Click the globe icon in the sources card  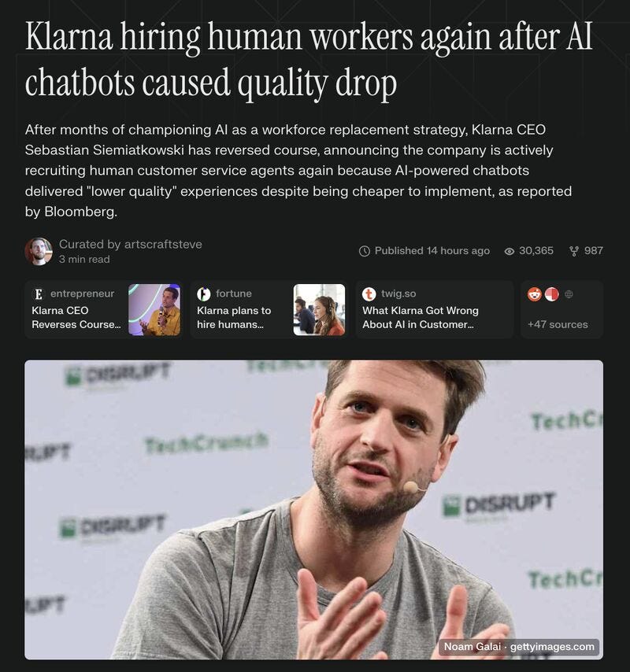coord(569,294)
